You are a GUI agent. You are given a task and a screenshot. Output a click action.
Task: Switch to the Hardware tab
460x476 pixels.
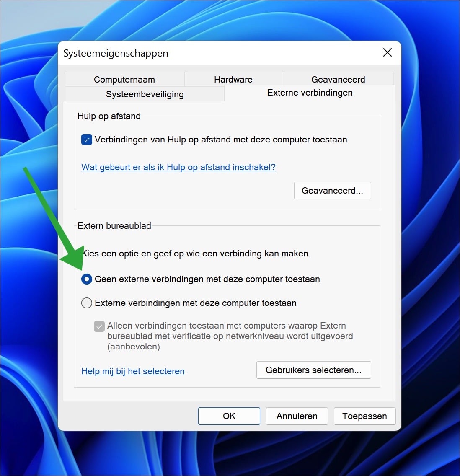[233, 79]
